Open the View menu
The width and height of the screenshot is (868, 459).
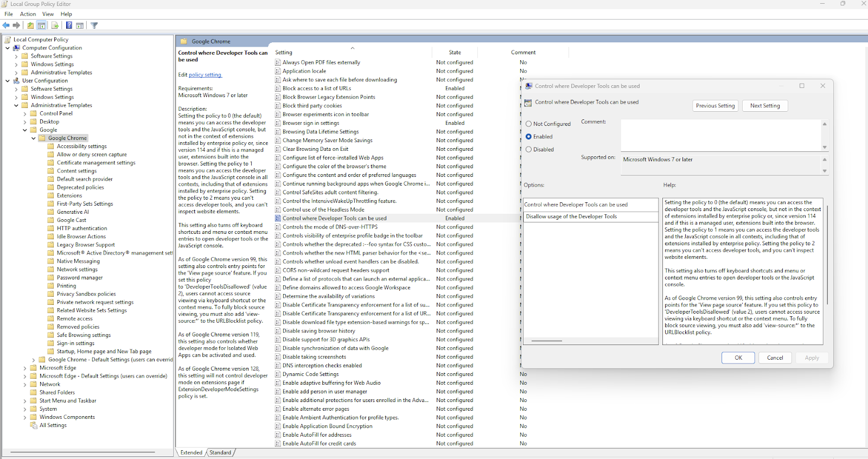[x=48, y=14]
